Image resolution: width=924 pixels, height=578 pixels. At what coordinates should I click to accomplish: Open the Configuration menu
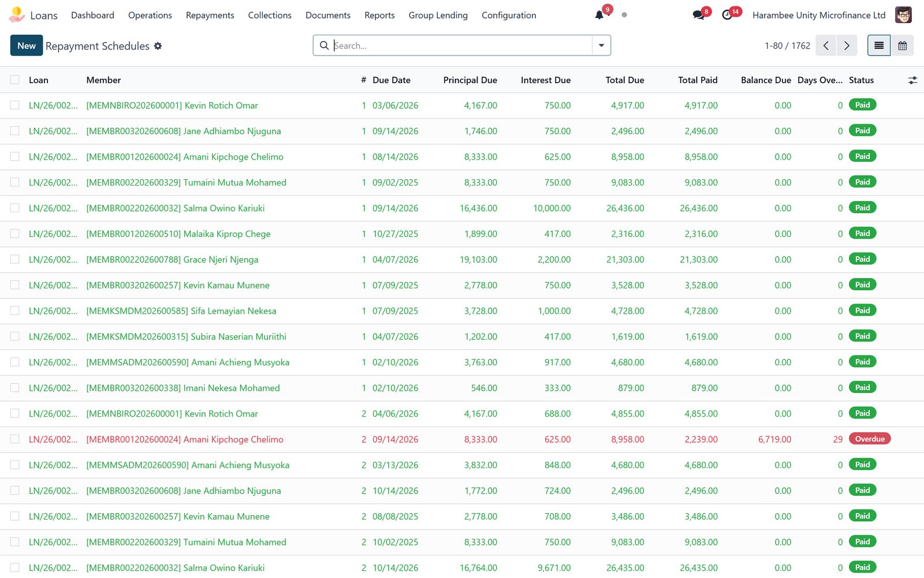pyautogui.click(x=509, y=15)
